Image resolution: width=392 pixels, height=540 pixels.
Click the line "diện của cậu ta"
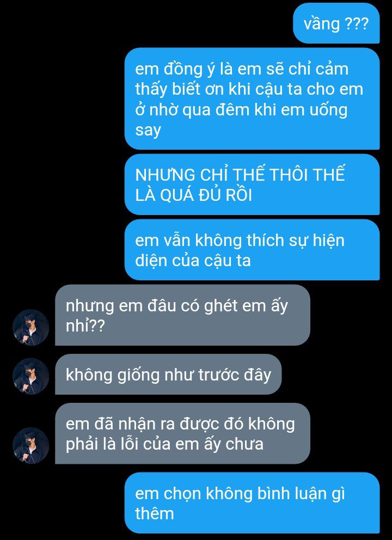point(193,260)
